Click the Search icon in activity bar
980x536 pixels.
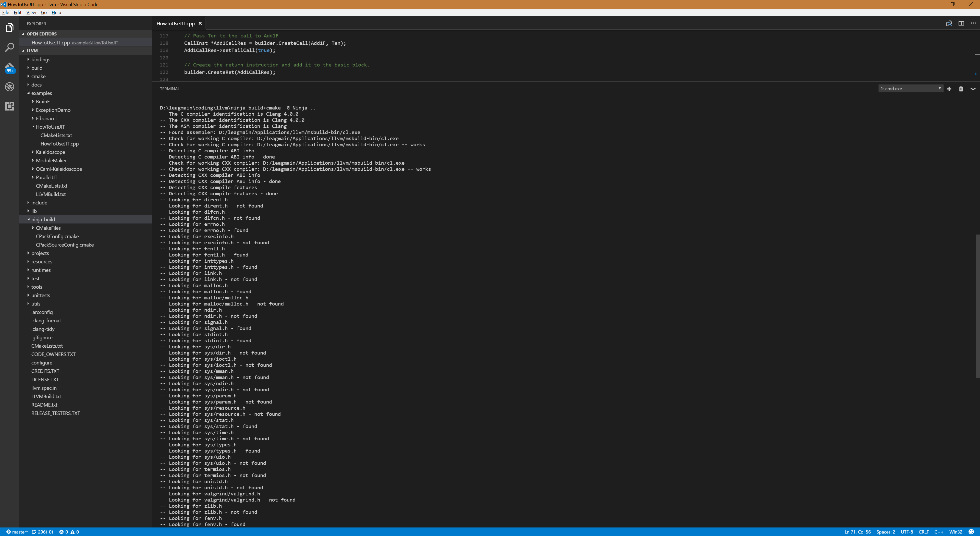coord(9,47)
